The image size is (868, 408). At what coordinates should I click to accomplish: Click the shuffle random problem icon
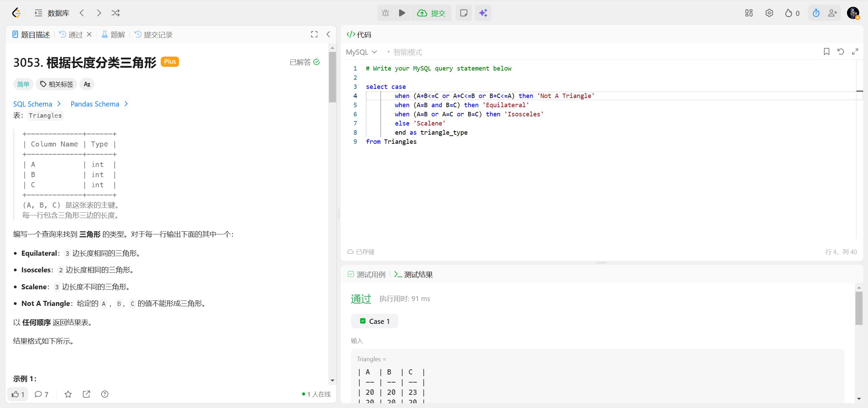point(116,13)
